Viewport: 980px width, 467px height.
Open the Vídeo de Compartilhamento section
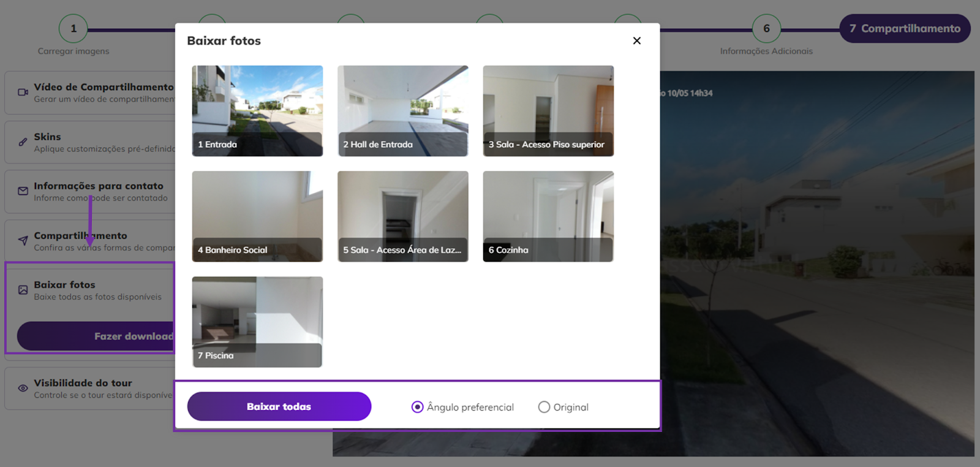(90, 93)
